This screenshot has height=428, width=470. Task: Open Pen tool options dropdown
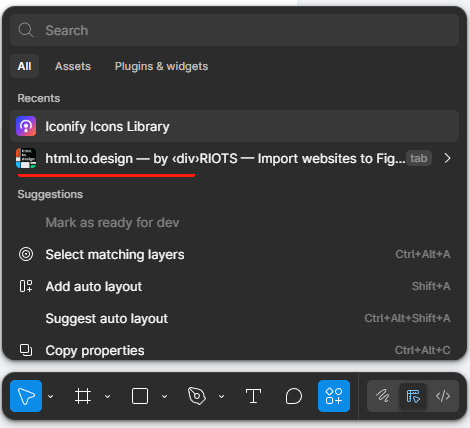pyautogui.click(x=221, y=396)
